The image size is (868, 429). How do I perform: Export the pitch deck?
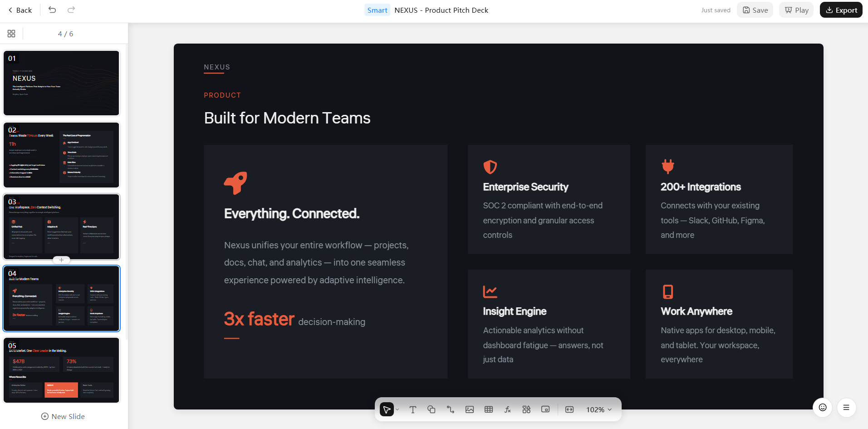pos(841,10)
